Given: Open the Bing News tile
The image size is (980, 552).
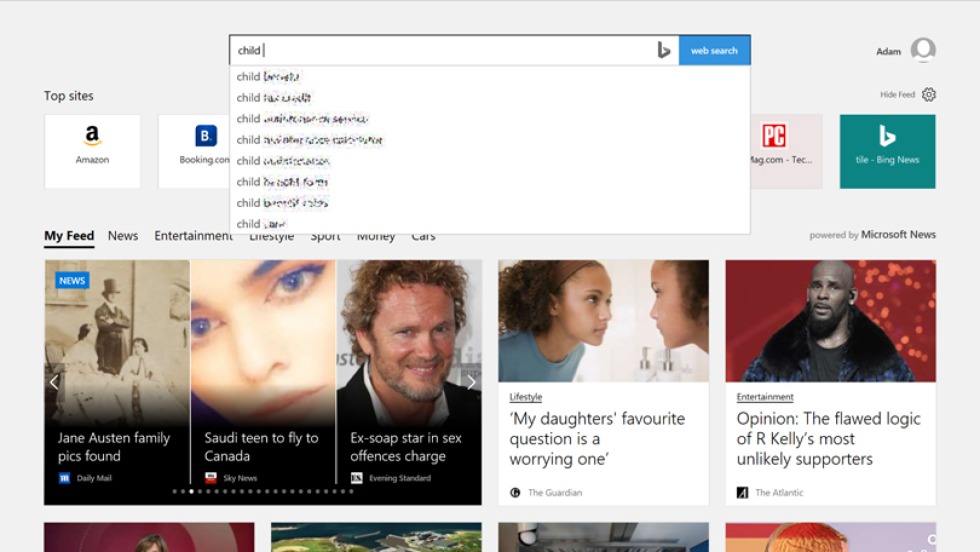Looking at the screenshot, I should pos(887,151).
